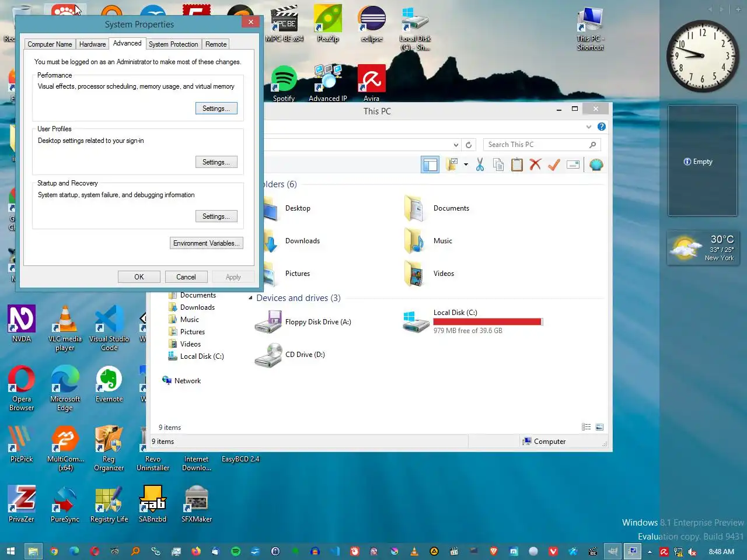Click OK in System Properties

point(139,277)
